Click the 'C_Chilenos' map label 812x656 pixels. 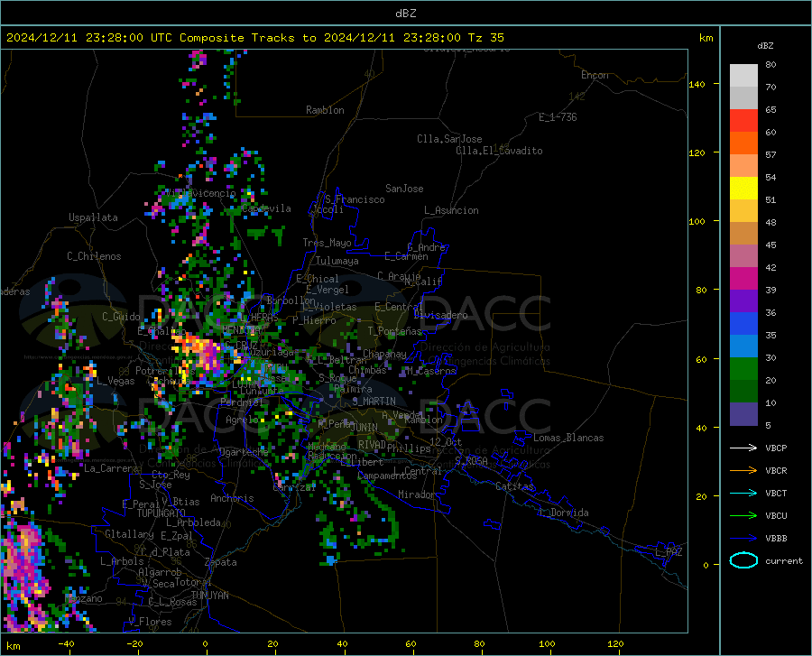coord(94,256)
